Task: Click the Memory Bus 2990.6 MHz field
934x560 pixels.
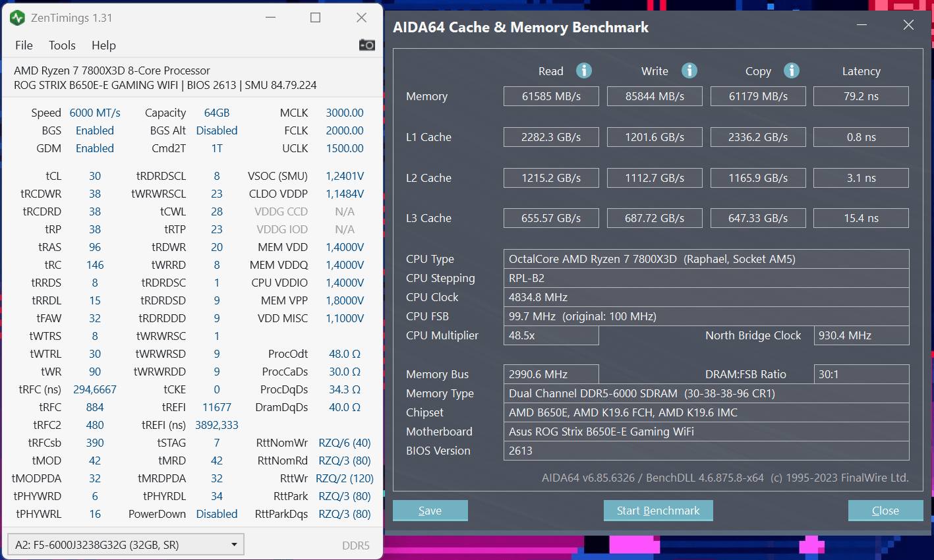Action: (551, 374)
